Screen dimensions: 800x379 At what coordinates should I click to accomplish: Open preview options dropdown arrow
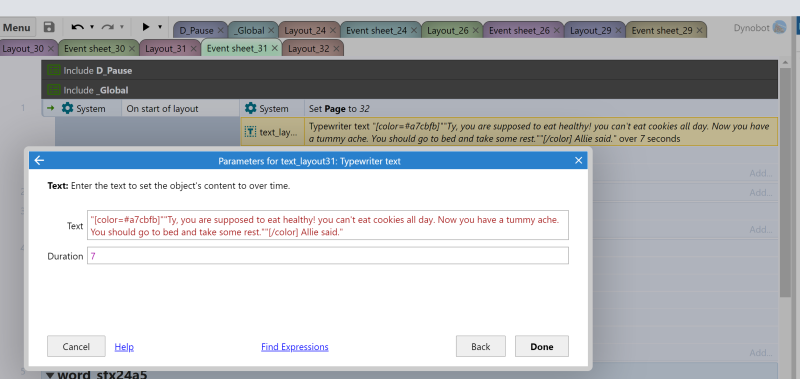click(160, 27)
